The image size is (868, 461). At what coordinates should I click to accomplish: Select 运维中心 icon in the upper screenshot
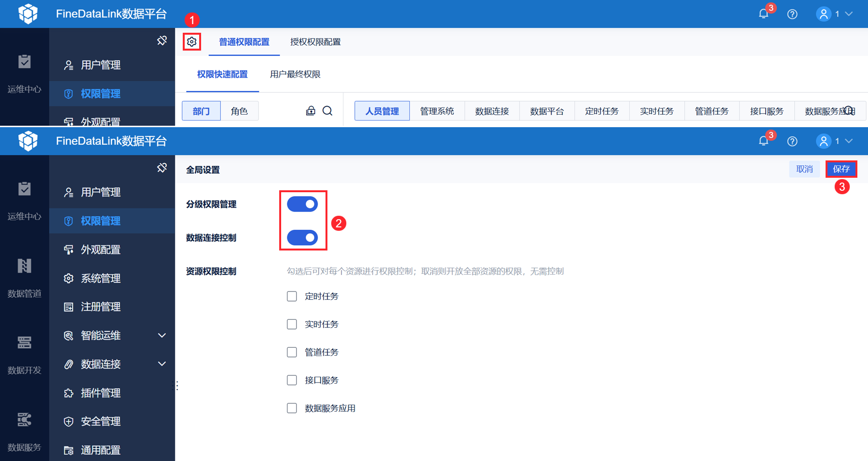point(25,61)
